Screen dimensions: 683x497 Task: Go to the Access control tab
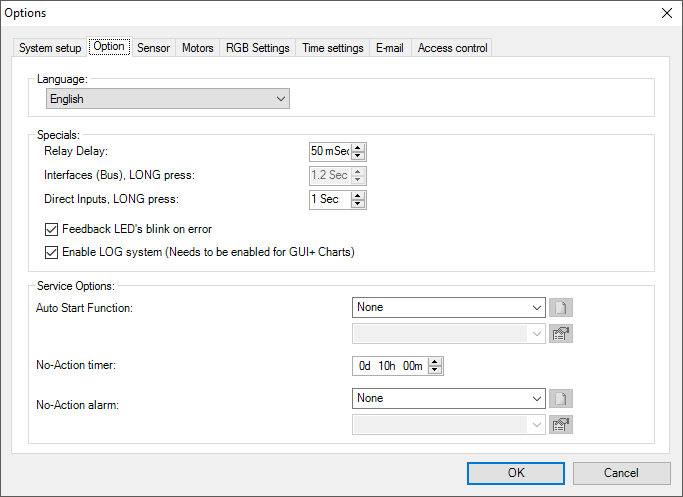pos(452,48)
